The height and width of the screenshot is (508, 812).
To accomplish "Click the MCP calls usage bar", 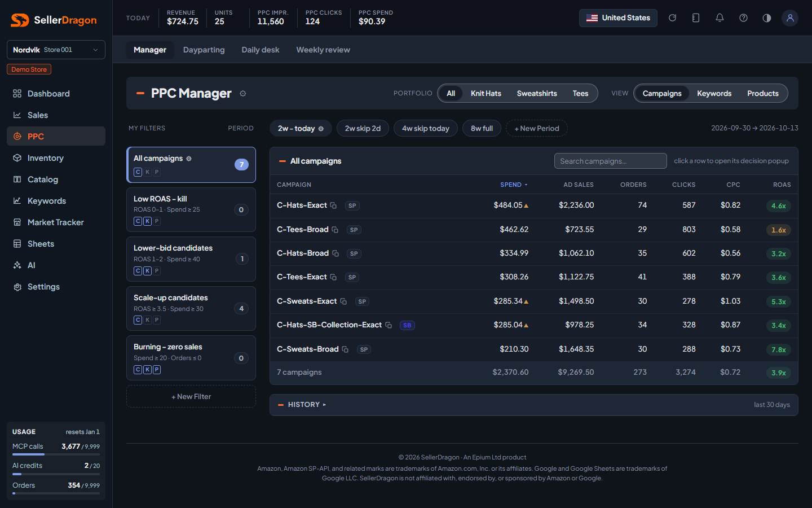I will click(x=56, y=454).
